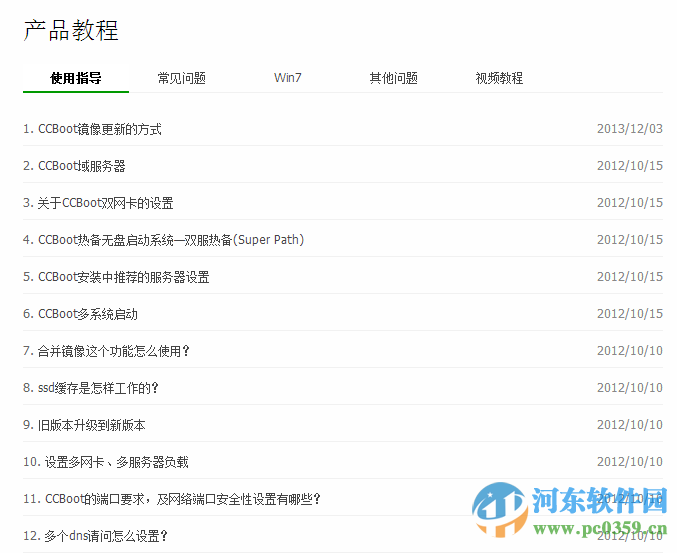Click the date beside 旧版本升级到新版本
The height and width of the screenshot is (553, 677).
tap(630, 425)
